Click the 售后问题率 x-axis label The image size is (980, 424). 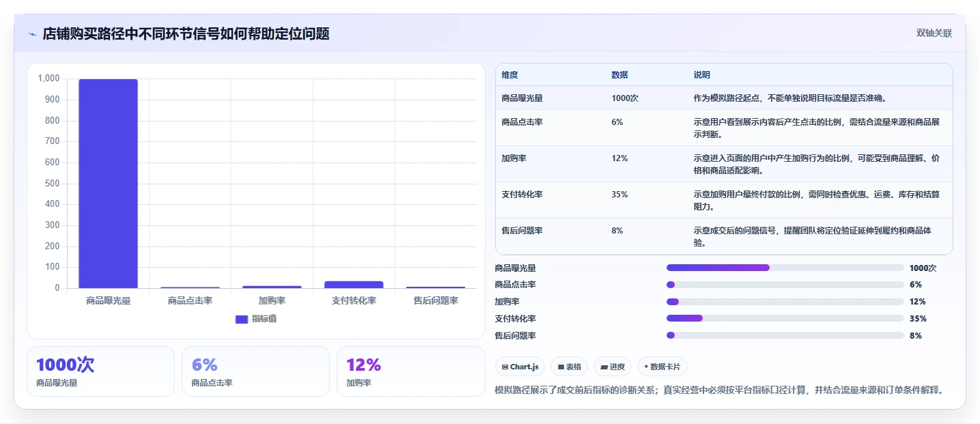click(x=436, y=300)
